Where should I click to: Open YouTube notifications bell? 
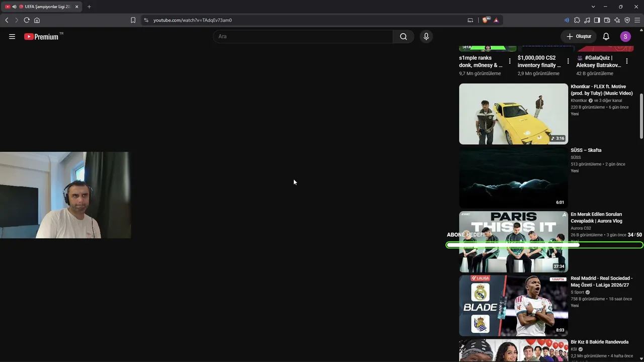(x=606, y=37)
